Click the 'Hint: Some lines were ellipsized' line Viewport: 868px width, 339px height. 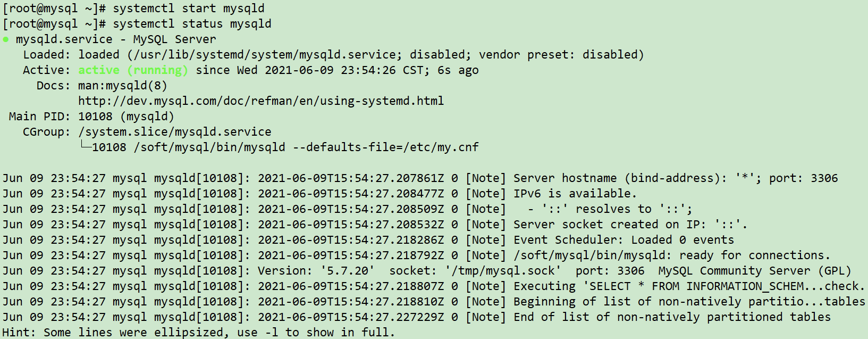(199, 333)
